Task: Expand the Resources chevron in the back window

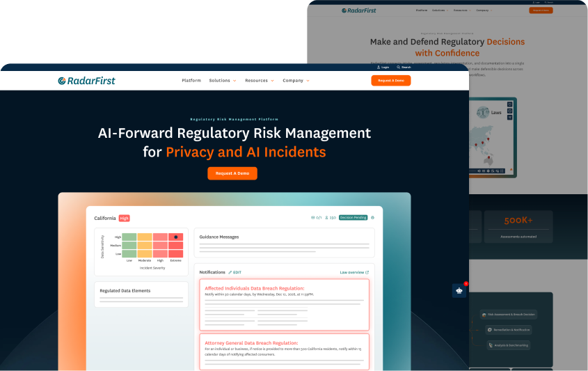Action: pyautogui.click(x=470, y=10)
